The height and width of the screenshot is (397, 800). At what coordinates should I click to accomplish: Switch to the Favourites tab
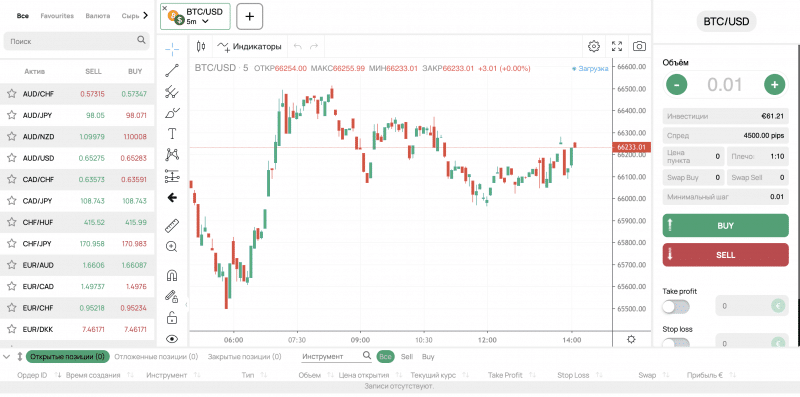57,16
